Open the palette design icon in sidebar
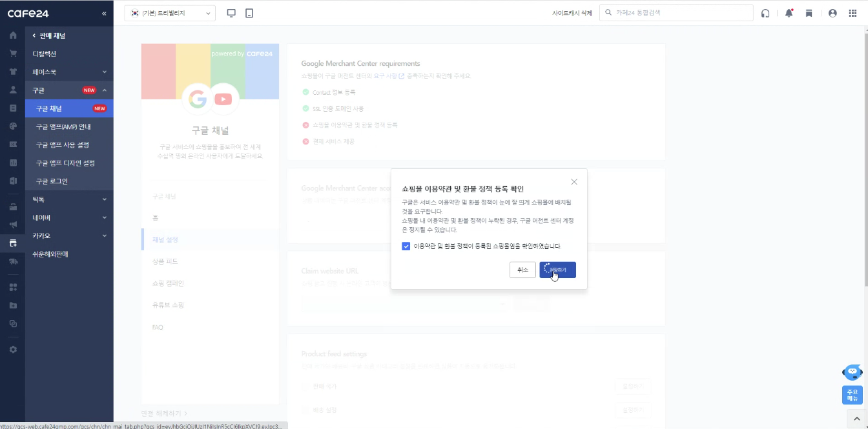 (x=13, y=126)
